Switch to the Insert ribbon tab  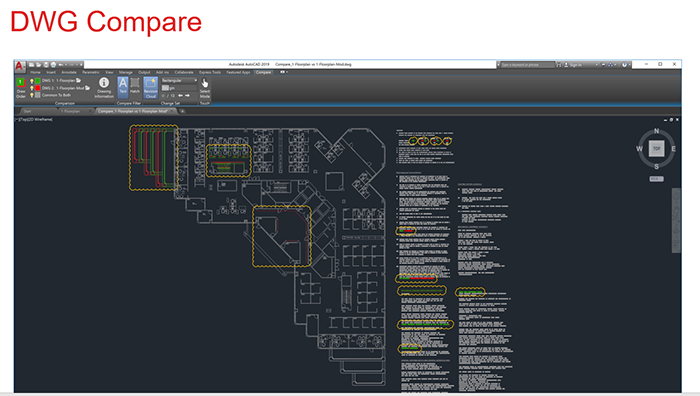coord(51,72)
